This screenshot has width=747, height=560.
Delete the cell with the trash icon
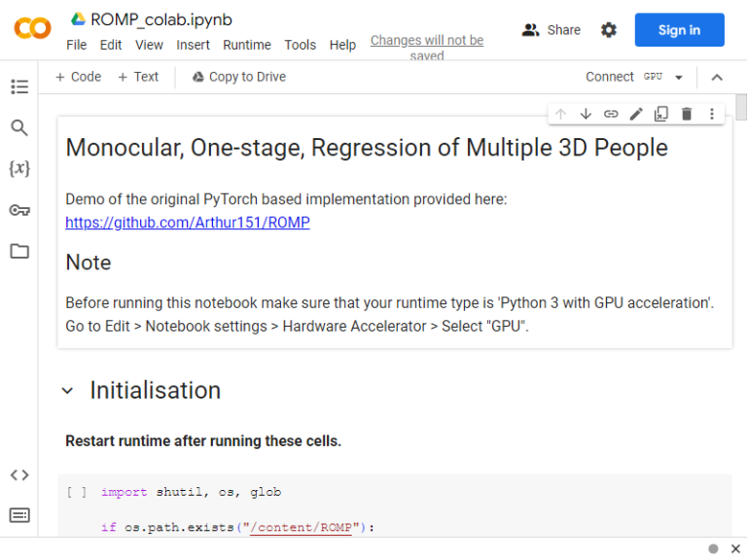click(687, 114)
